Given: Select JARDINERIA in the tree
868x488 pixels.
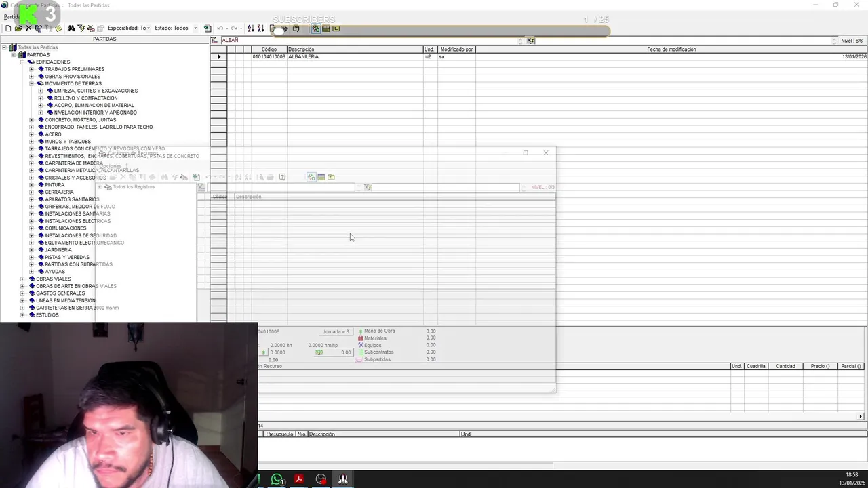Looking at the screenshot, I should coord(58,250).
